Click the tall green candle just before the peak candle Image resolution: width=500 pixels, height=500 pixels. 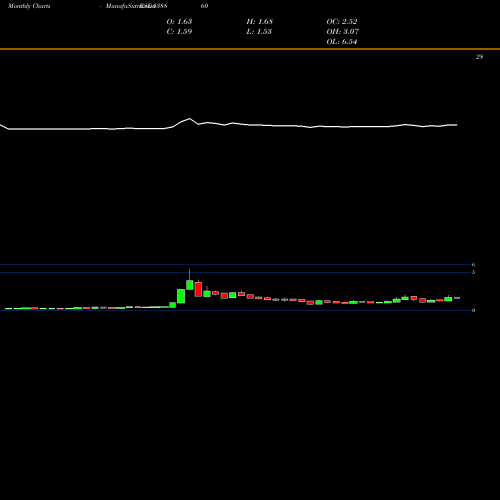coord(181,296)
